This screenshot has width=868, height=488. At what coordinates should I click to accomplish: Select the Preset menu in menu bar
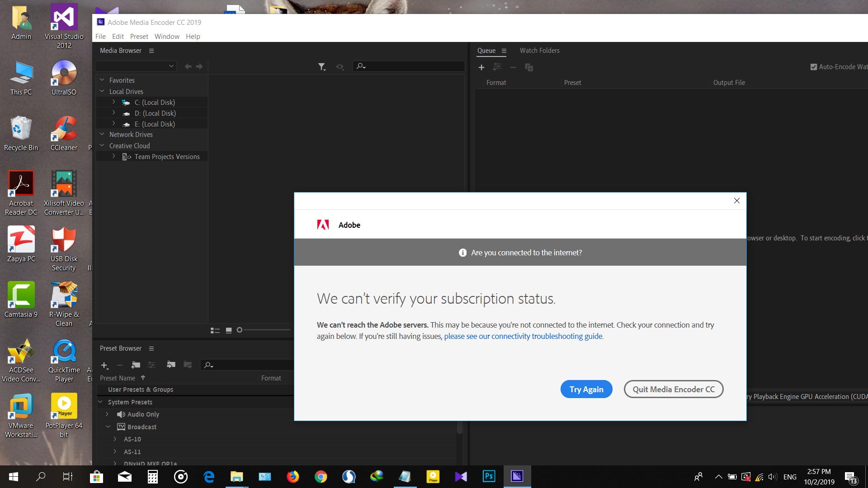tap(139, 36)
